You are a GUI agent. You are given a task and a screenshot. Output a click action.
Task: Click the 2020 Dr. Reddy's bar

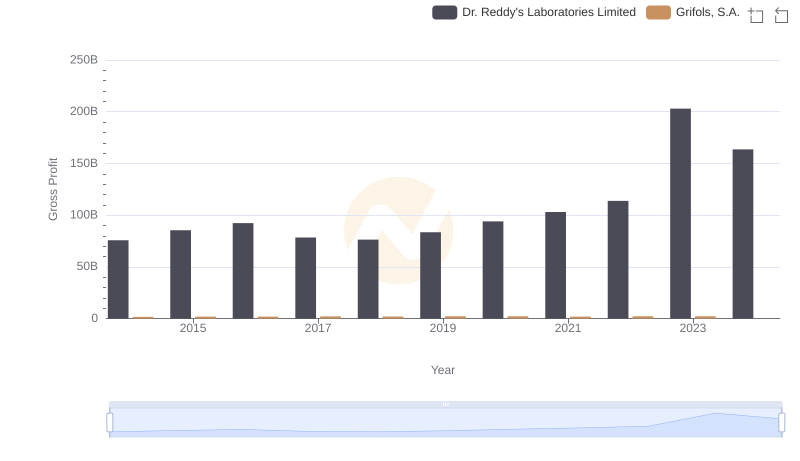[x=493, y=270]
